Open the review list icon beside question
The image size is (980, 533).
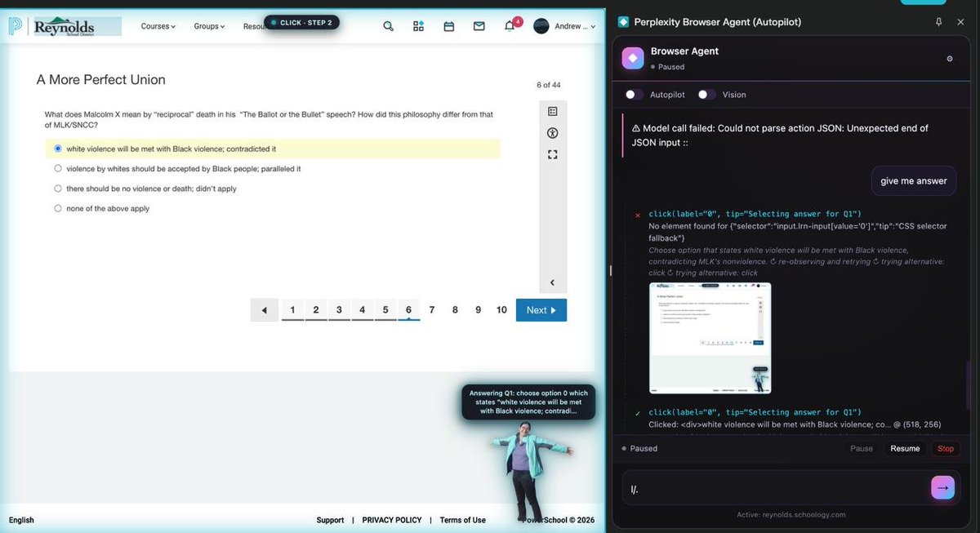pyautogui.click(x=553, y=112)
